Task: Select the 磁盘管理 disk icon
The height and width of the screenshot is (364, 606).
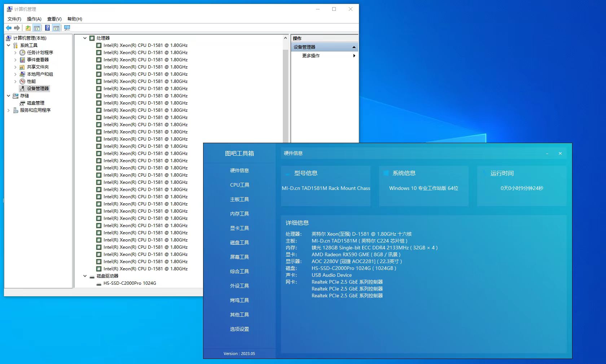Action: 22,103
